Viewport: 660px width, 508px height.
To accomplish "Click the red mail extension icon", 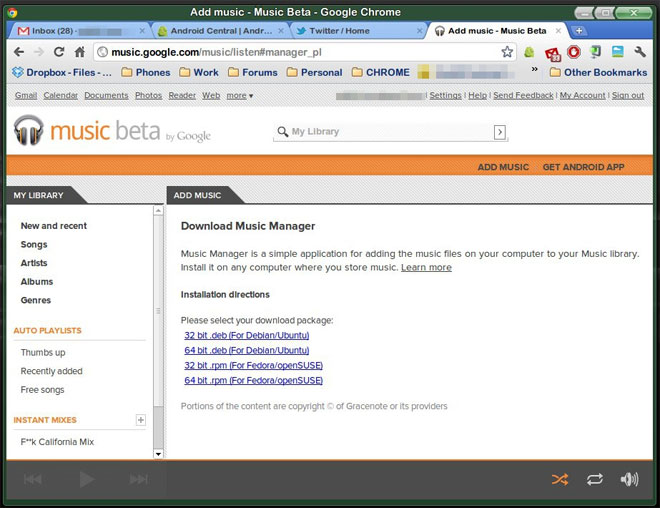I will (x=553, y=53).
